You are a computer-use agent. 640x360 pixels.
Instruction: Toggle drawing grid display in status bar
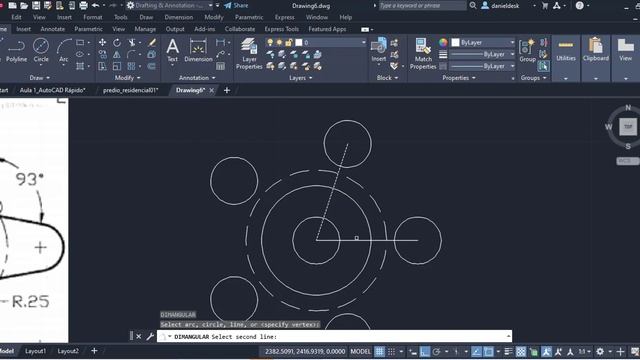pos(380,351)
